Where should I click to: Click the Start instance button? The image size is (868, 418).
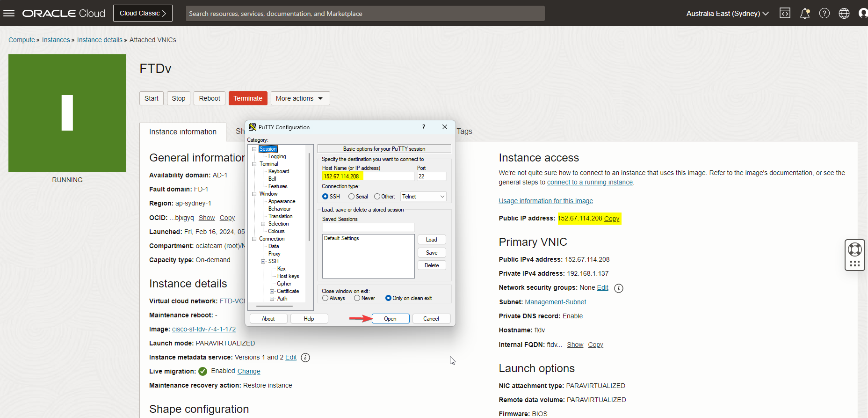(x=152, y=98)
